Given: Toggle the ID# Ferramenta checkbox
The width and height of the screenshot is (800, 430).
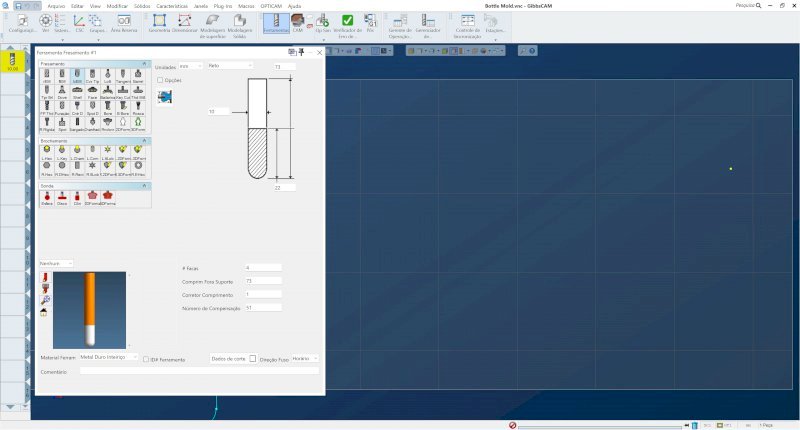Looking at the screenshot, I should pyautogui.click(x=146, y=358).
